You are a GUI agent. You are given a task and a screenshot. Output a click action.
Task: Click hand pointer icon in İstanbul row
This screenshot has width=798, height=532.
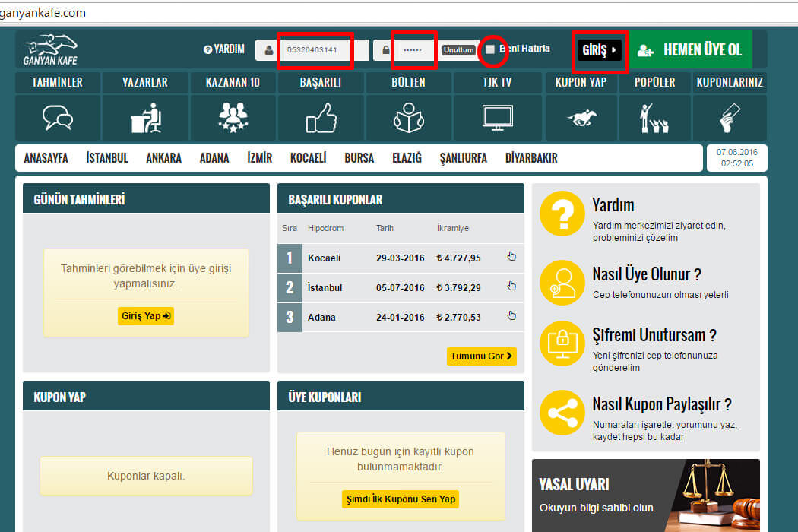511,286
